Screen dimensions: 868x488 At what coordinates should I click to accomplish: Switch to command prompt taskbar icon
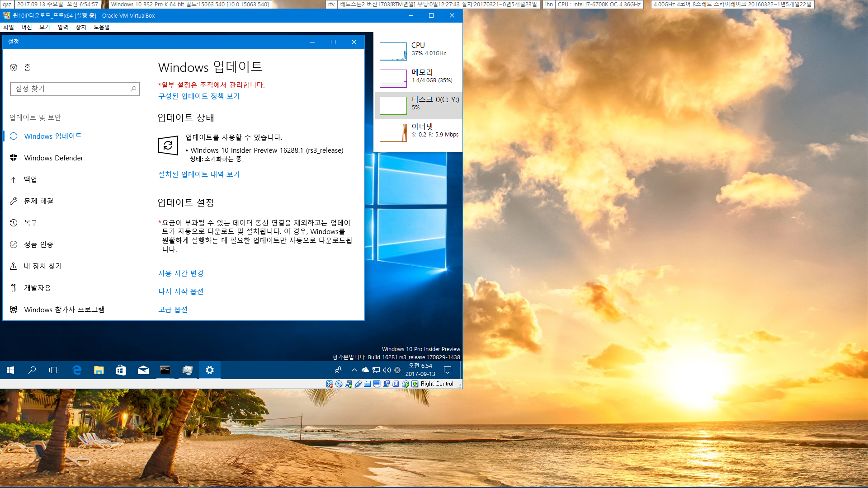165,370
